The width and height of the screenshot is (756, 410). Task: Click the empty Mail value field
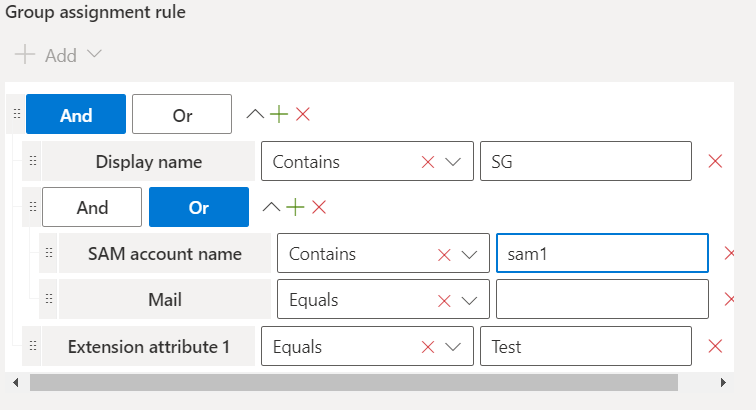602,300
